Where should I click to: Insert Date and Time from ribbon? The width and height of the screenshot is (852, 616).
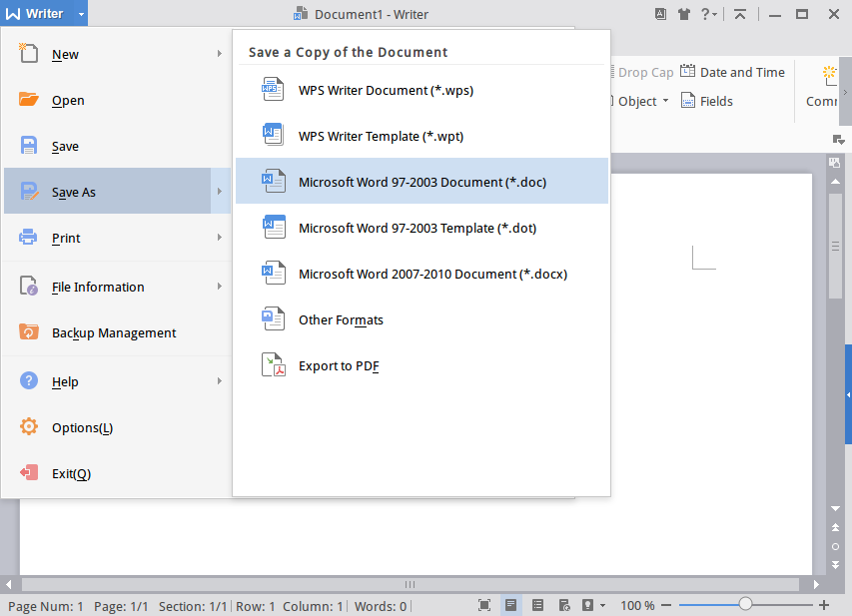[732, 72]
